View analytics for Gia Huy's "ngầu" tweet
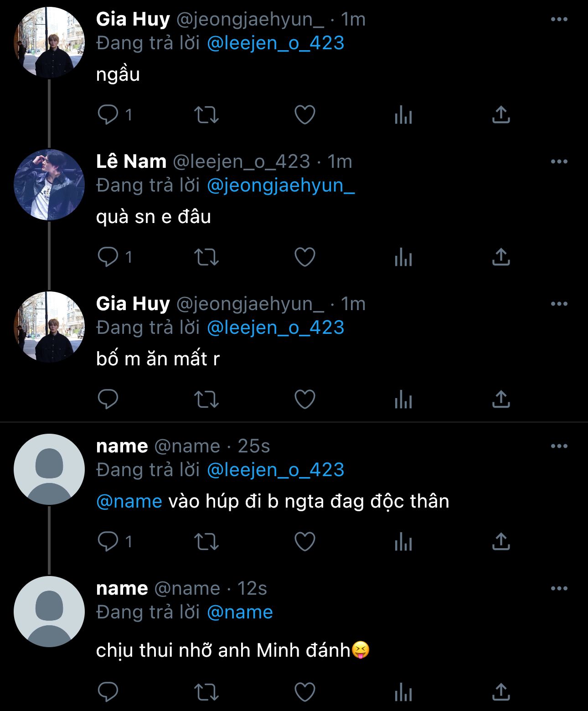The width and height of the screenshot is (588, 711). (x=403, y=114)
